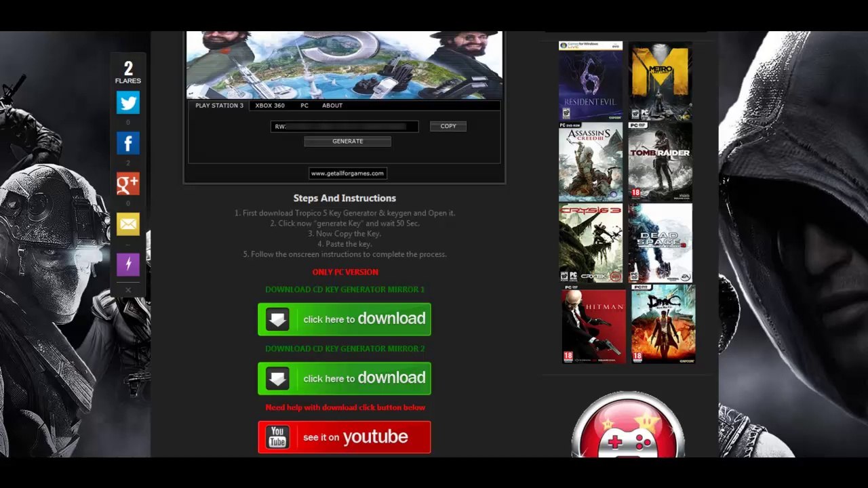
Task: Click the Need help with download text
Action: click(345, 407)
